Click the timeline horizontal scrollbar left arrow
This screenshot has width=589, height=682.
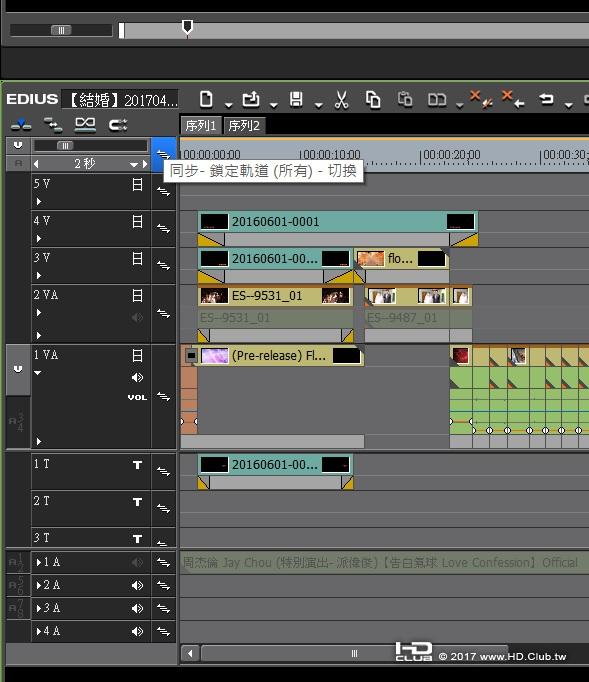(191, 653)
